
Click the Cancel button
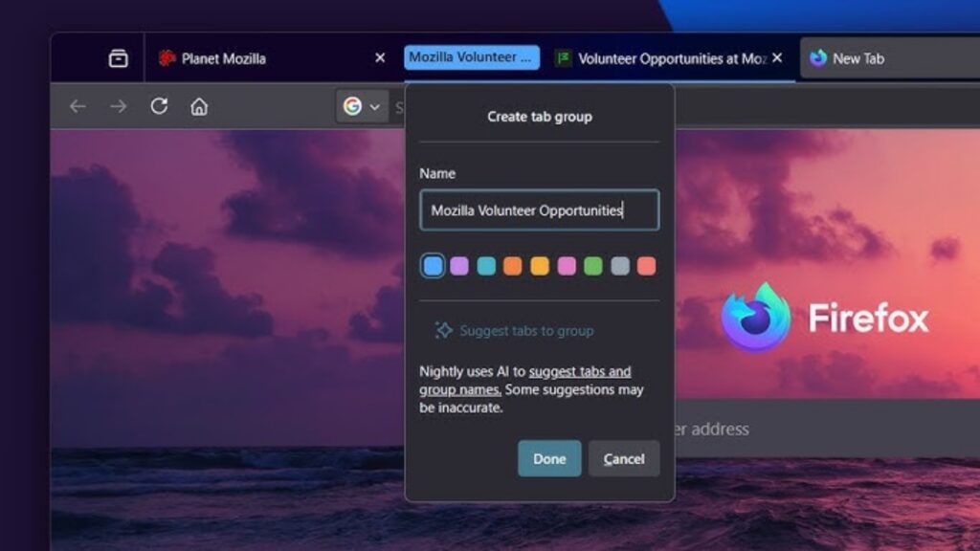click(623, 458)
